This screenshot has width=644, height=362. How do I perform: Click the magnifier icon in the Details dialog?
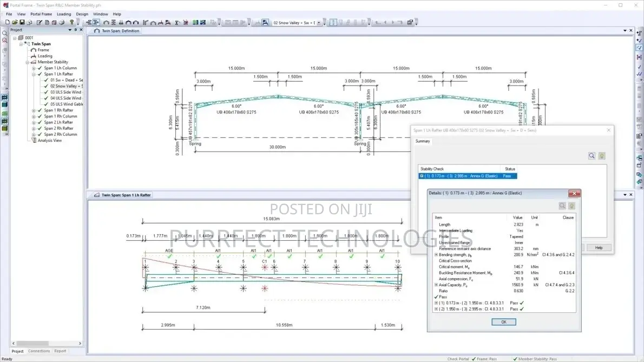pyautogui.click(x=562, y=206)
